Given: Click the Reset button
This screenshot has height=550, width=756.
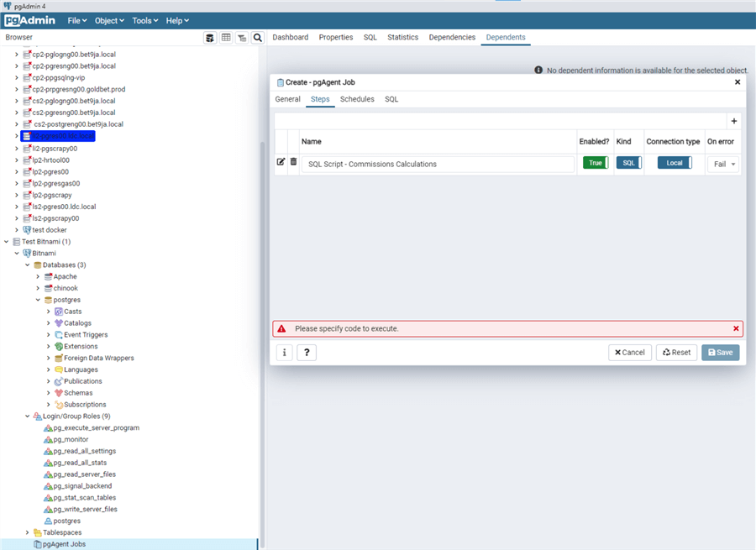Looking at the screenshot, I should pos(676,353).
